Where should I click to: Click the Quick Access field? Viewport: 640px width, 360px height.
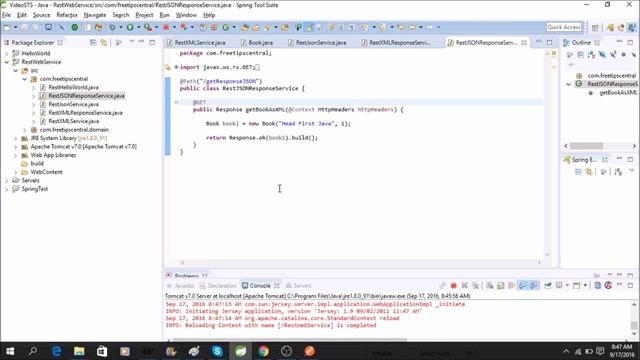564,27
